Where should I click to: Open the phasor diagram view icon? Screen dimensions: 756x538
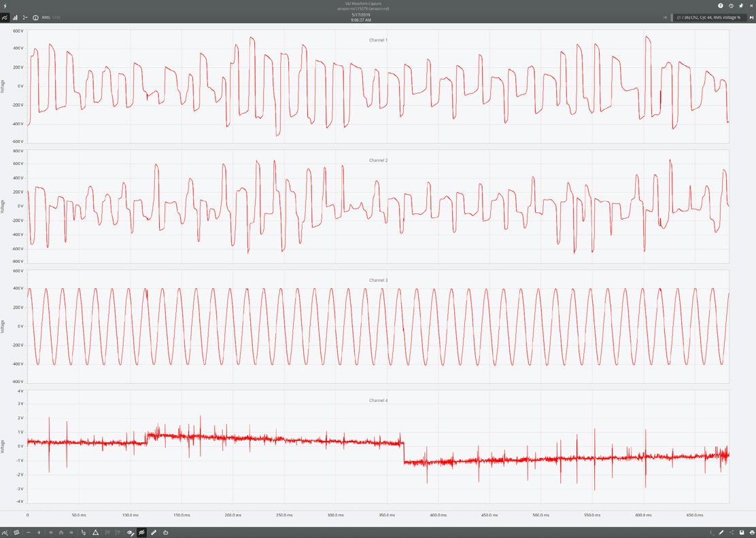pyautogui.click(x=25, y=18)
